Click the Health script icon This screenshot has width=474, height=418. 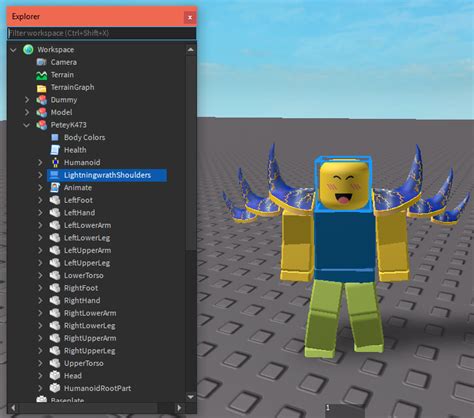tap(55, 150)
